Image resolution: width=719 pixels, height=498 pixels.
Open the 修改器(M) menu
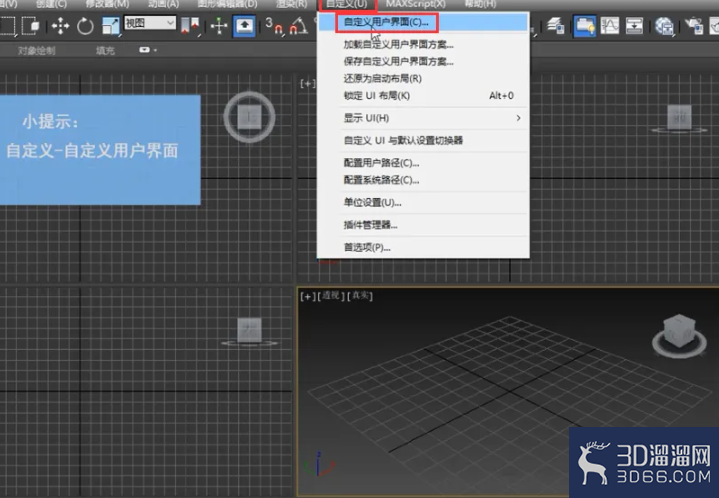coord(107,4)
